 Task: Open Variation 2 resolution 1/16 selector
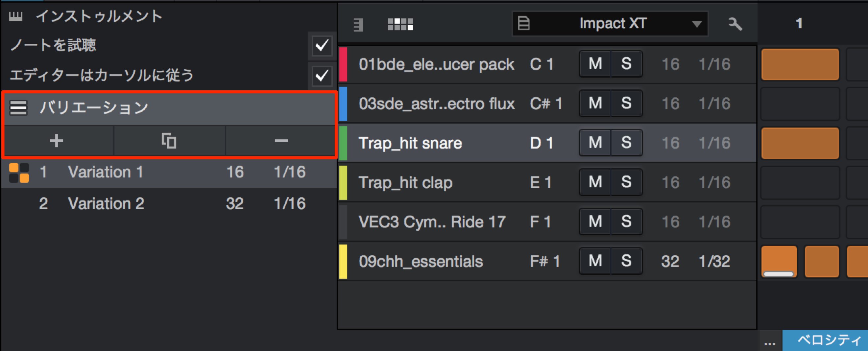coord(289,203)
